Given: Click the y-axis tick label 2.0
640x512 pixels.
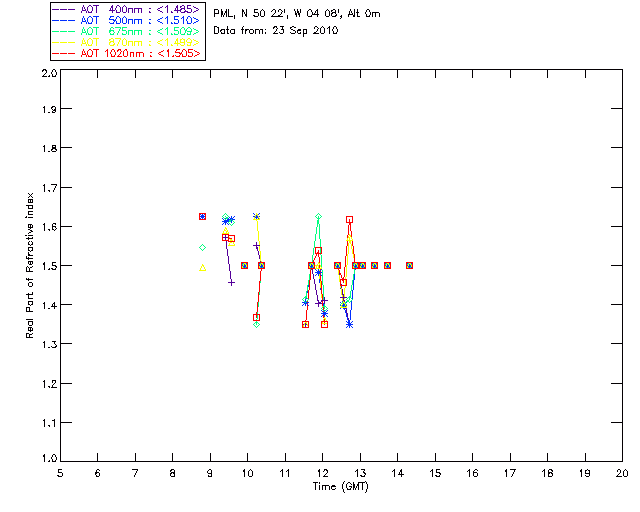Looking at the screenshot, I should point(49,74).
